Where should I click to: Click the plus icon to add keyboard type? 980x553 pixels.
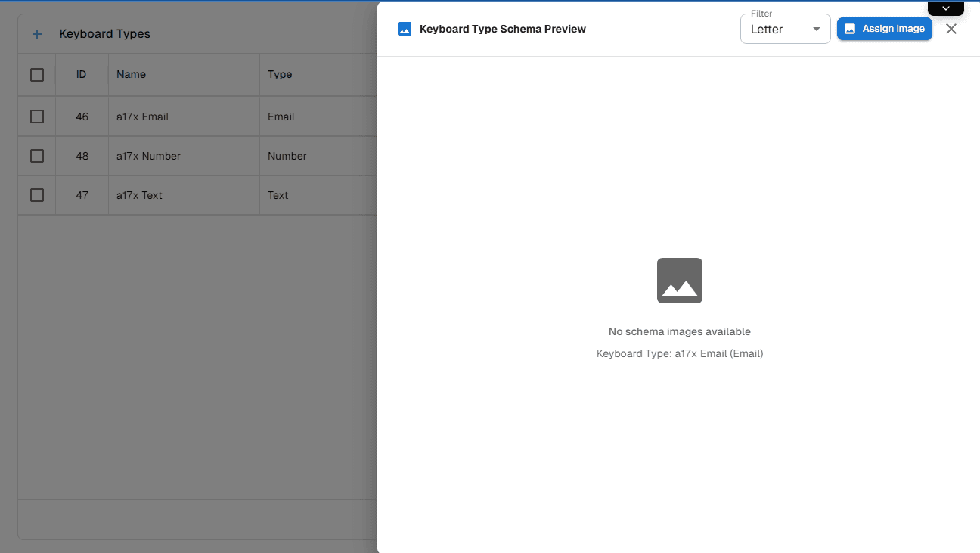[x=36, y=34]
